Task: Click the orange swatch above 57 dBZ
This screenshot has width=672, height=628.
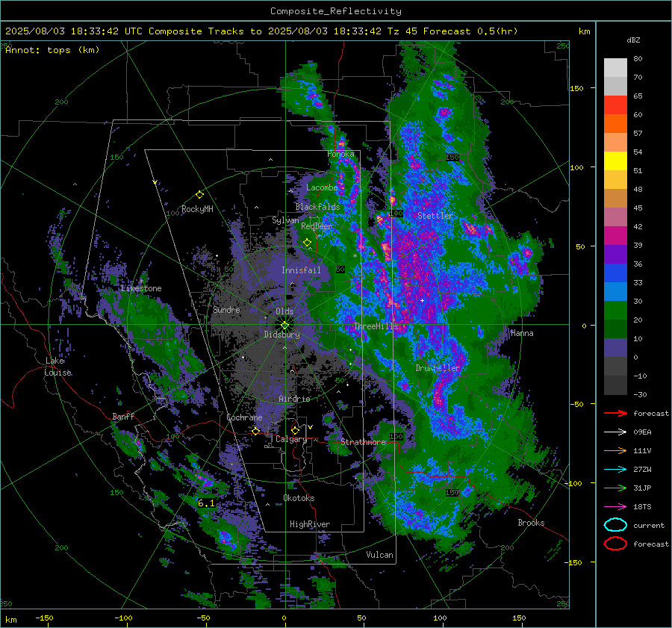Action: [x=615, y=123]
